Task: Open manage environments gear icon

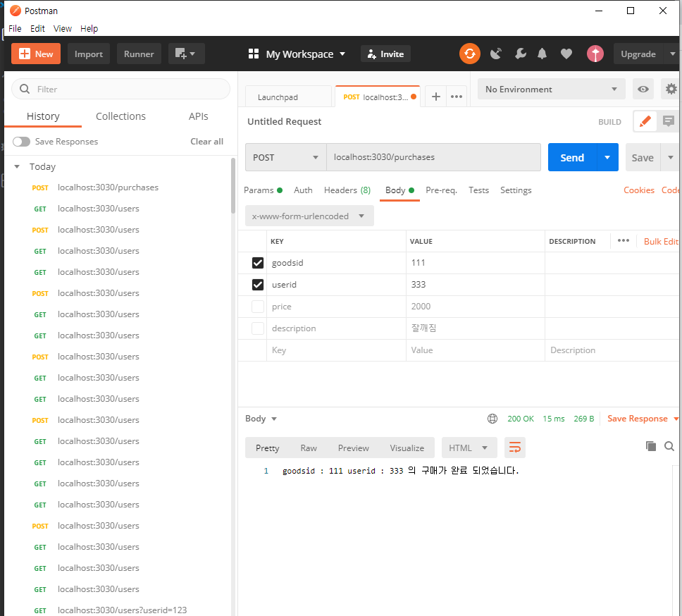Action: coord(671,90)
